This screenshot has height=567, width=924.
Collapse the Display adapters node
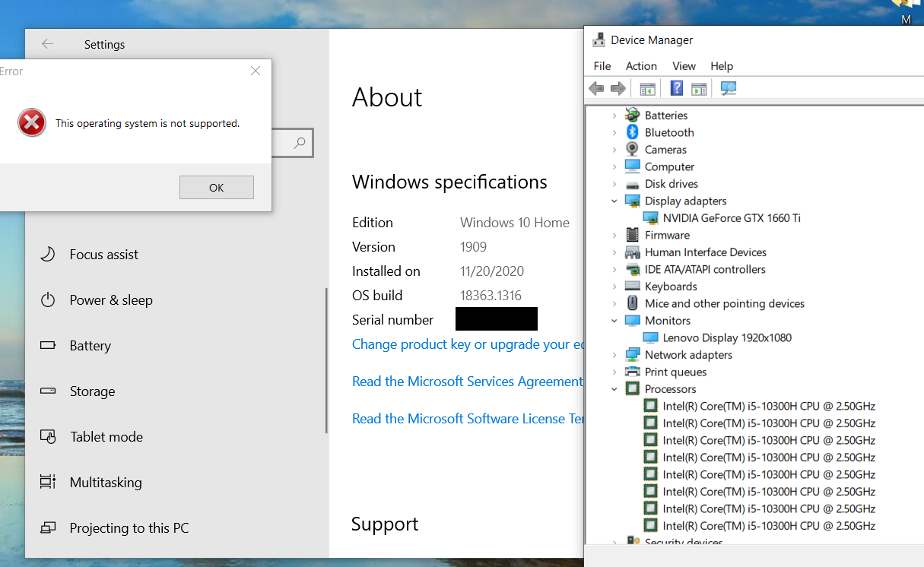(614, 201)
